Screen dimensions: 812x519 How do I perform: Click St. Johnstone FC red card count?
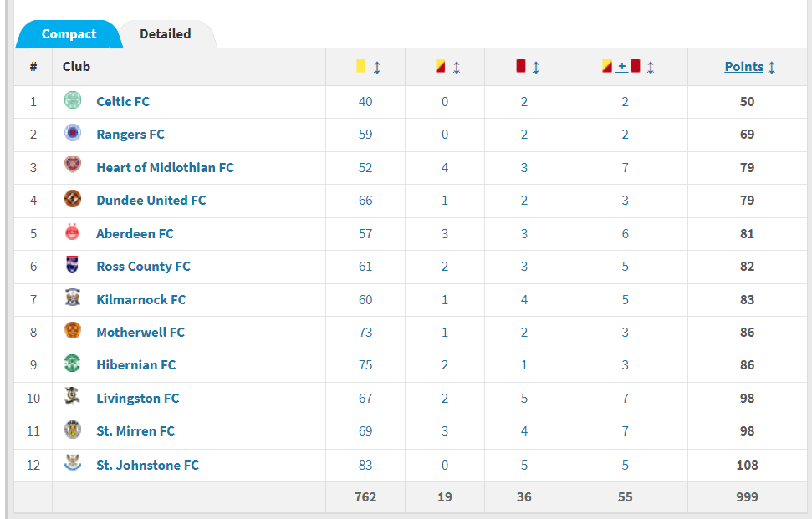(523, 466)
